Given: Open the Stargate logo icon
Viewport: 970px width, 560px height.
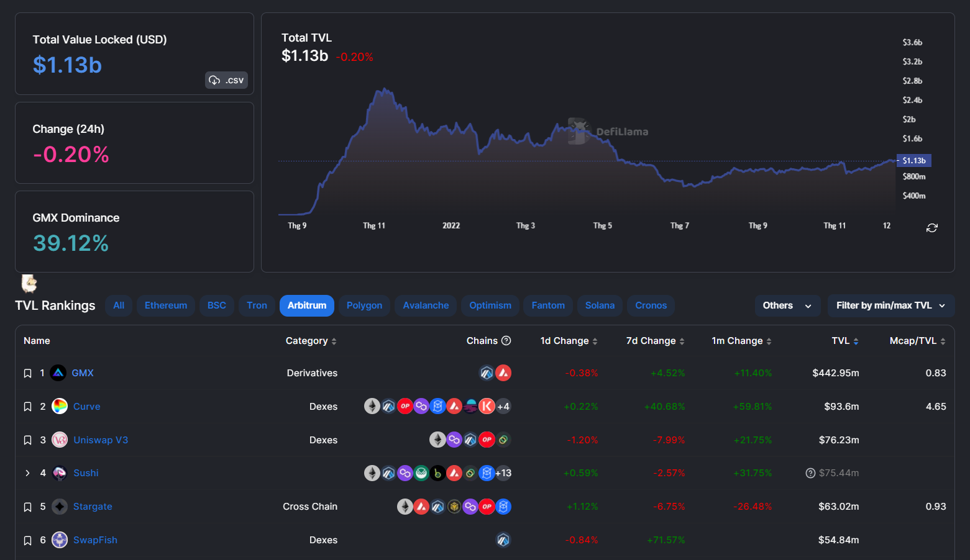Looking at the screenshot, I should pyautogui.click(x=60, y=507).
